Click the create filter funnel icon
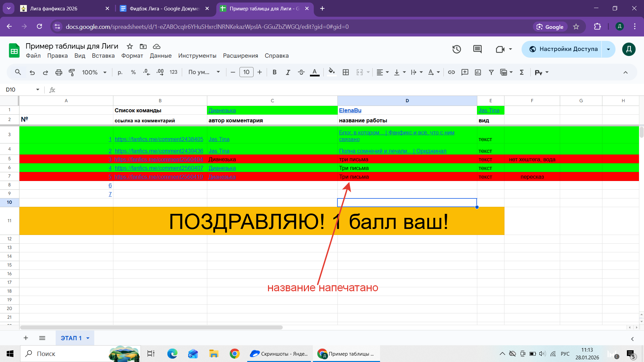The image size is (644, 362). [491, 72]
